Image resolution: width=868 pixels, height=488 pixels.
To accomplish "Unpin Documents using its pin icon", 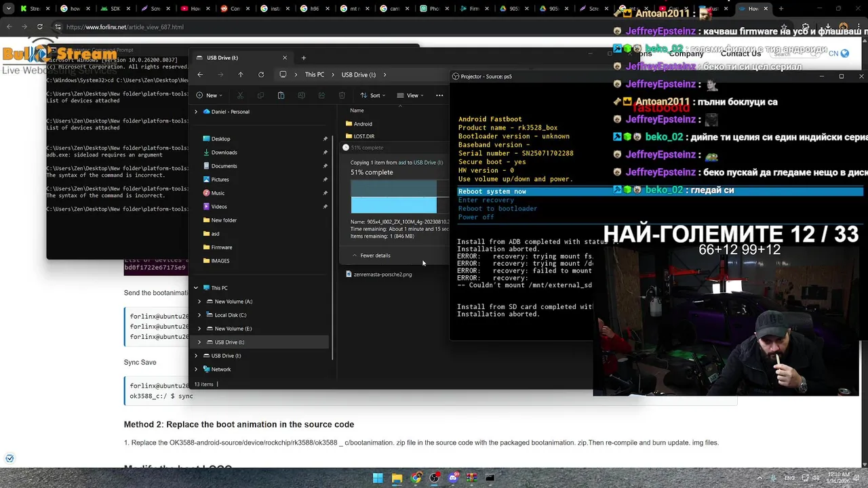I will pyautogui.click(x=325, y=166).
